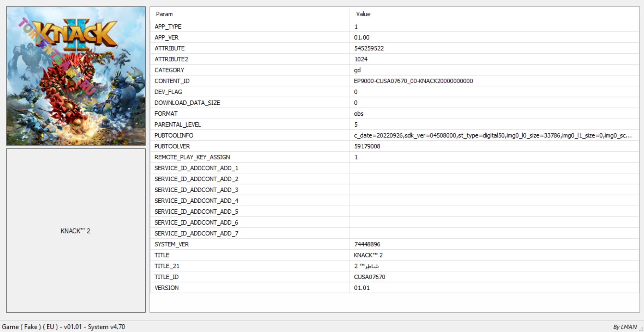Click the Knack 2 cover art thumbnail
Viewport: 644px width, 332px height.
tap(76, 76)
